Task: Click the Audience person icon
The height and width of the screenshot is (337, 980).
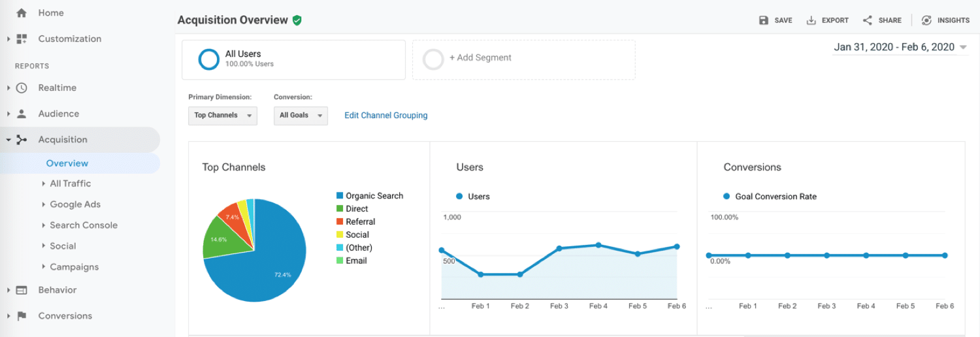Action: click(22, 114)
